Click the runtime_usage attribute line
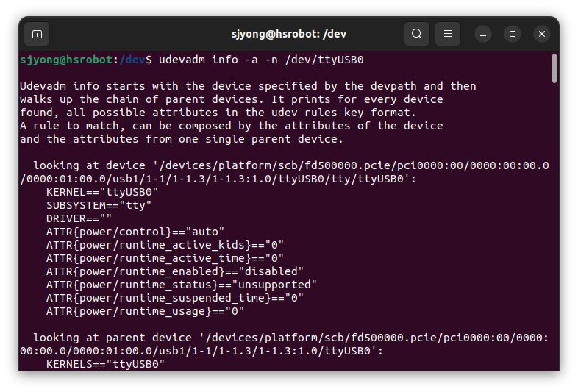Image resolution: width=578 pixels, height=392 pixels. tap(145, 312)
